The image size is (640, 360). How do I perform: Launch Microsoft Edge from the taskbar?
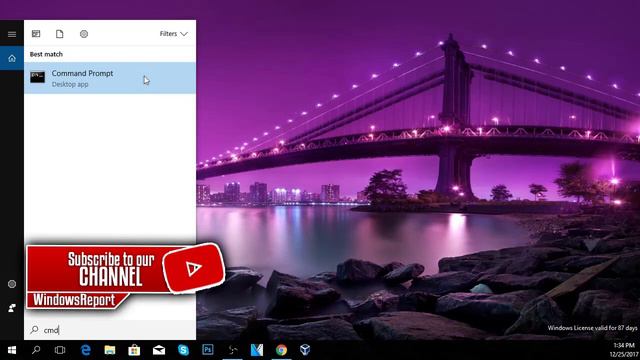point(85,350)
